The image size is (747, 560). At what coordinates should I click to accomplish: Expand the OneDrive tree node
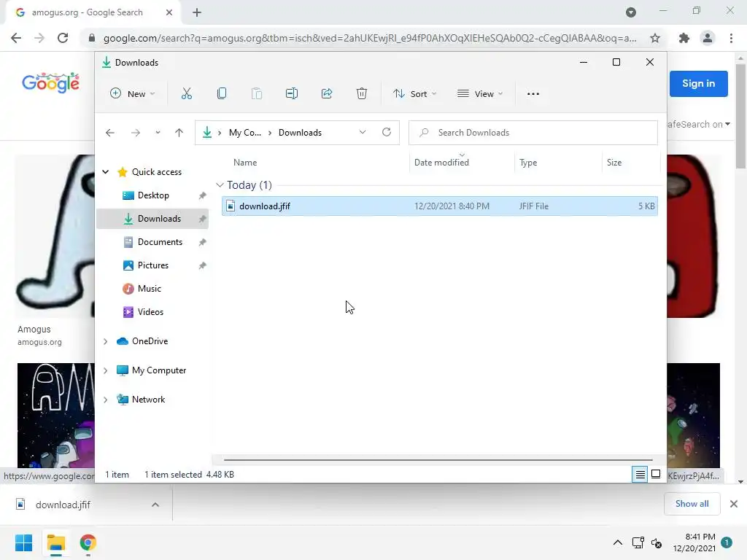pyautogui.click(x=106, y=341)
